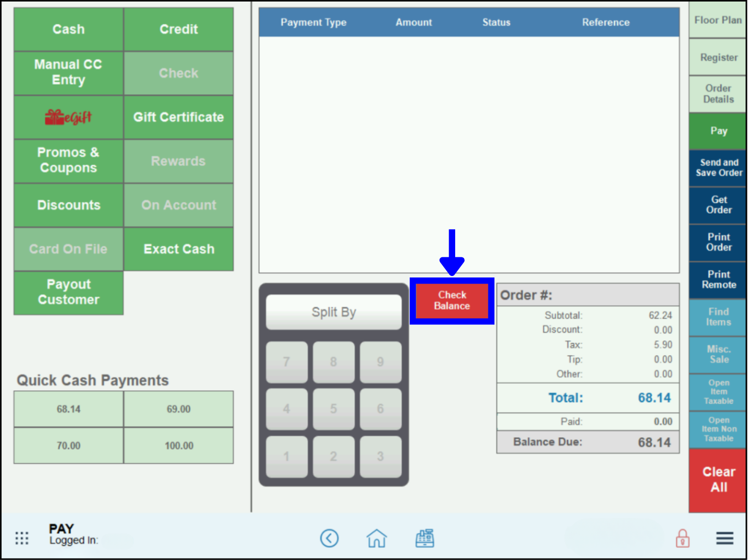Apply Promos & Coupons

pos(68,160)
